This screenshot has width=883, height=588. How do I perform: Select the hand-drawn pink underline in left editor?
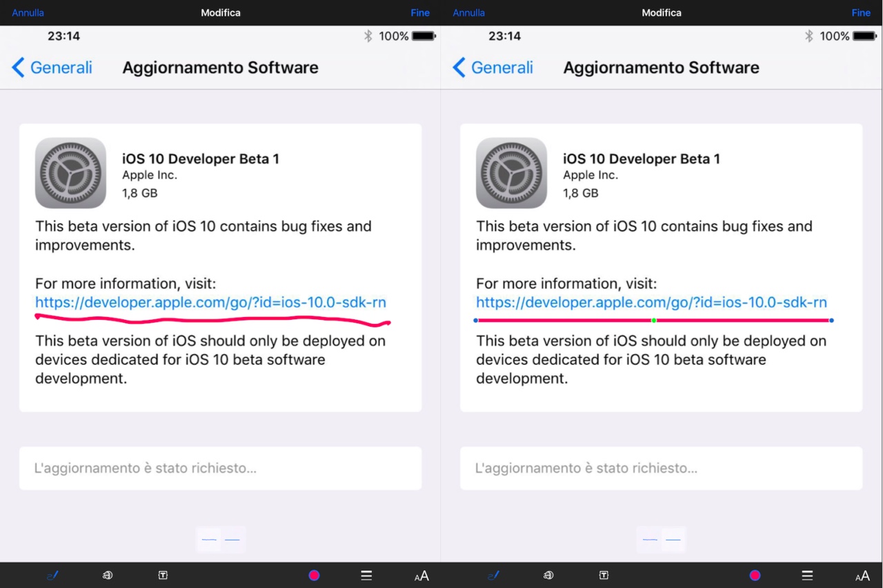(212, 319)
